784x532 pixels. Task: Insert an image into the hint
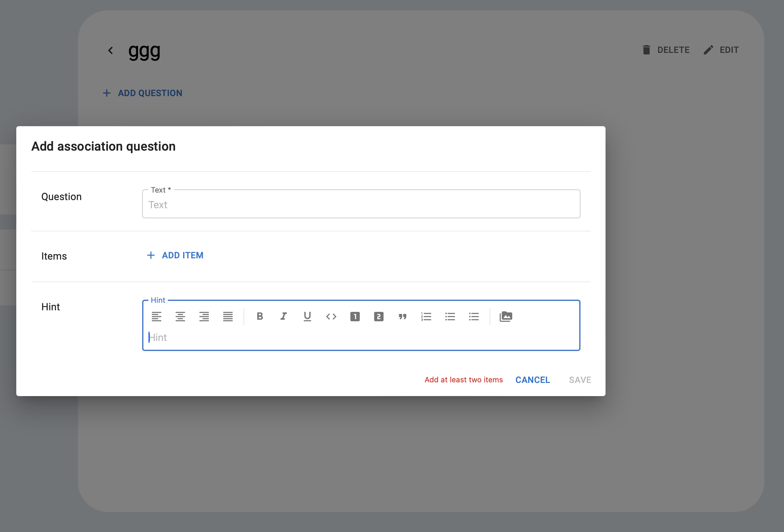[x=506, y=317]
